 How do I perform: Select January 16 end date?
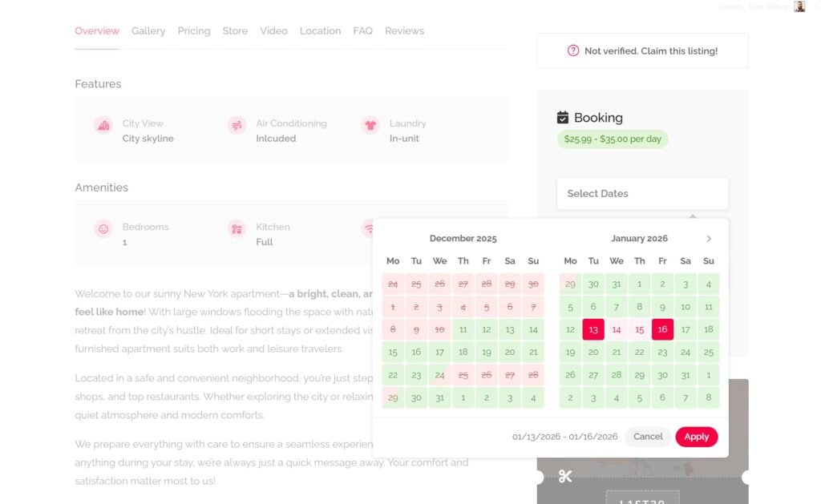click(x=662, y=329)
